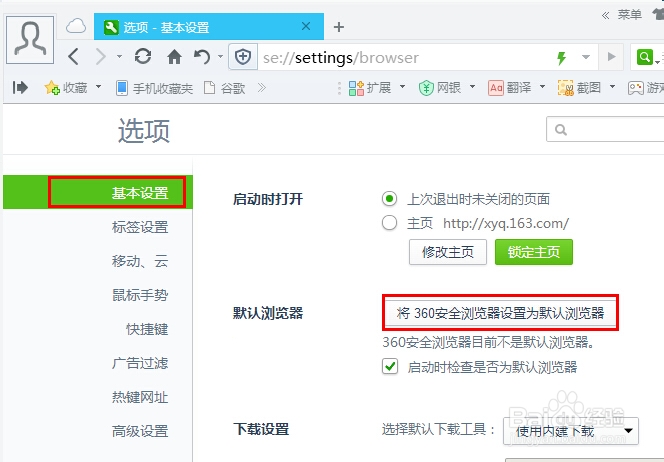Click 将360安全浏览器设置为默认浏览器 button
Screen dimensions: 664x462
point(500,313)
